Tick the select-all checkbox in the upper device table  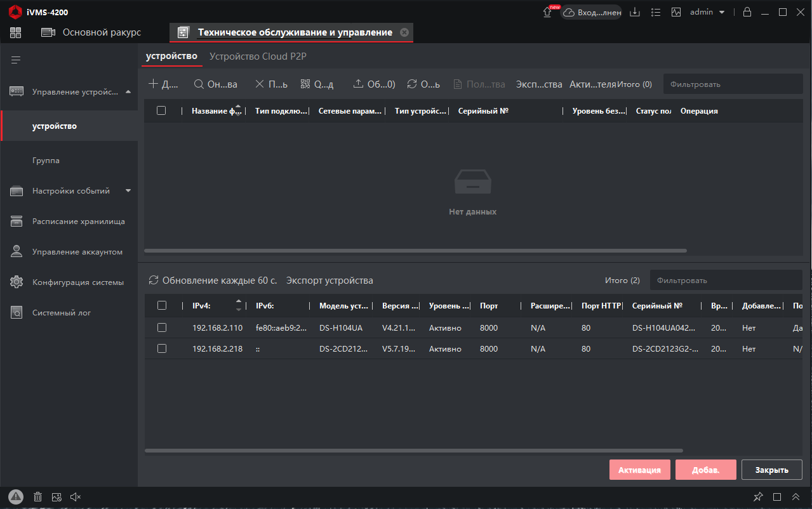(x=161, y=110)
